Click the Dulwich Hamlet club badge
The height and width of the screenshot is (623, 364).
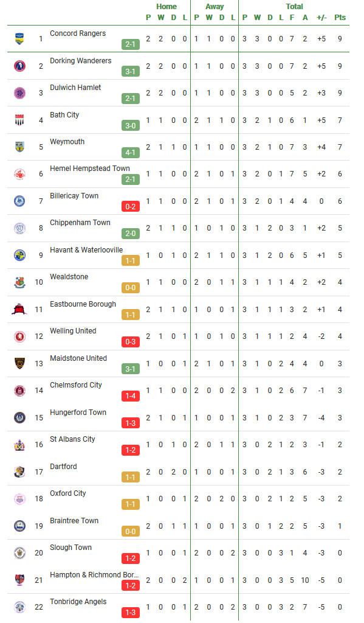coord(19,93)
